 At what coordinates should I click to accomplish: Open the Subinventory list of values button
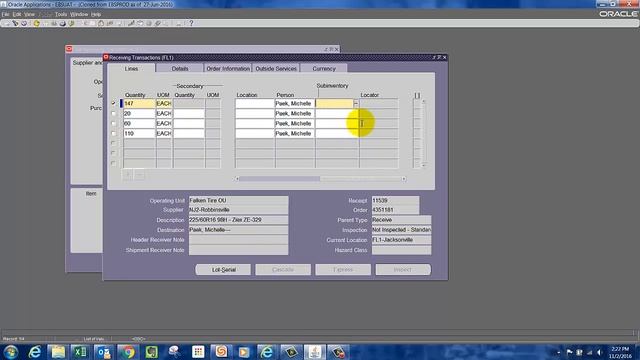tap(356, 104)
